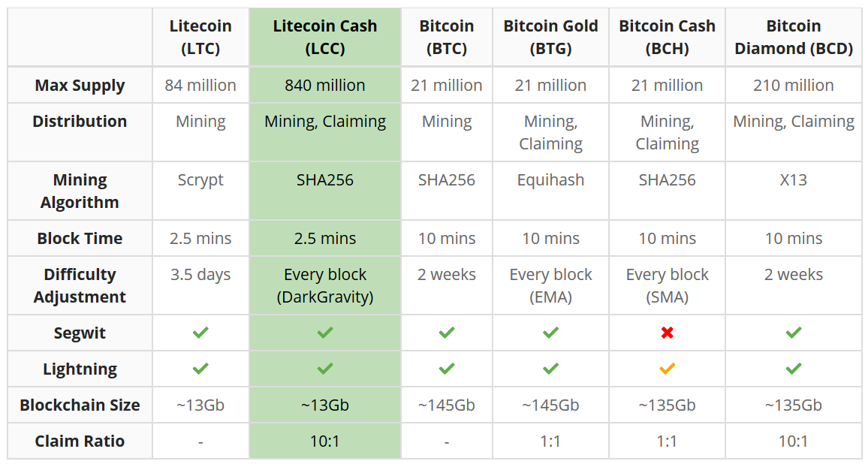The width and height of the screenshot is (868, 464).
Task: Select the Litecoin Cash (LCC) column header
Action: 325,37
